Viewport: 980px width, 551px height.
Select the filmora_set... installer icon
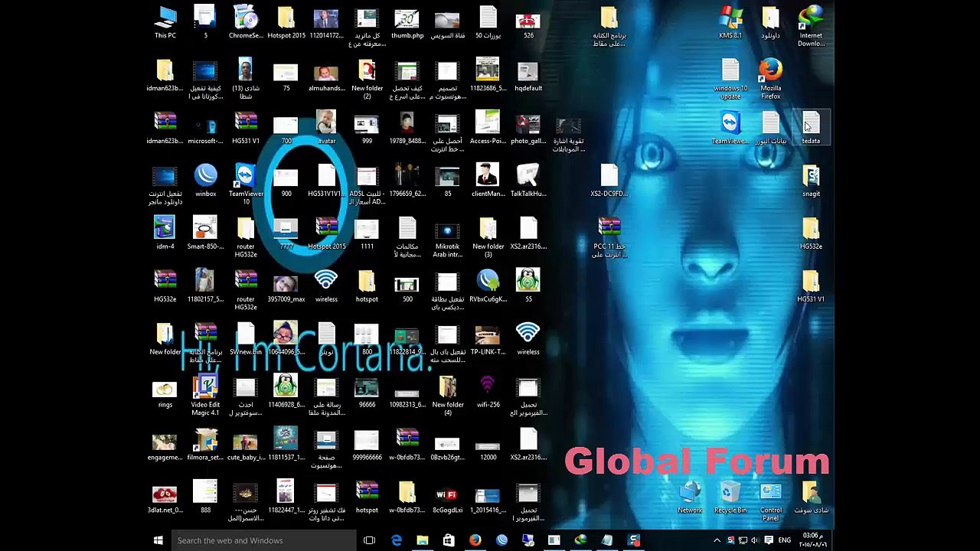(x=205, y=445)
